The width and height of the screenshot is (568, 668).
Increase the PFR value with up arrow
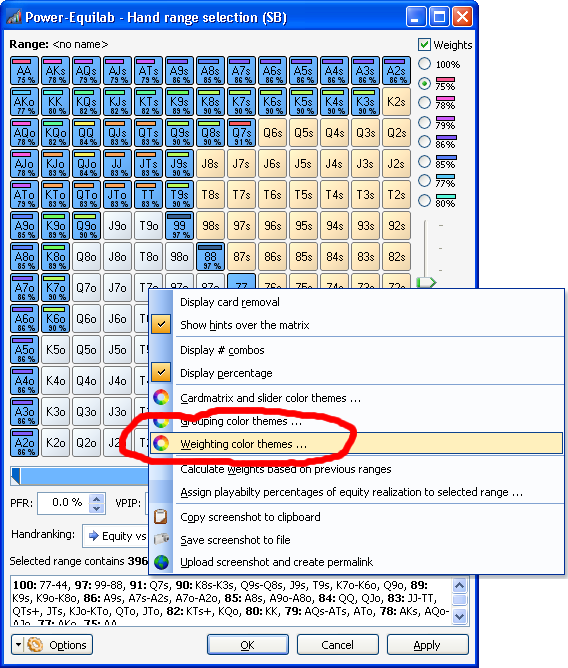click(97, 499)
